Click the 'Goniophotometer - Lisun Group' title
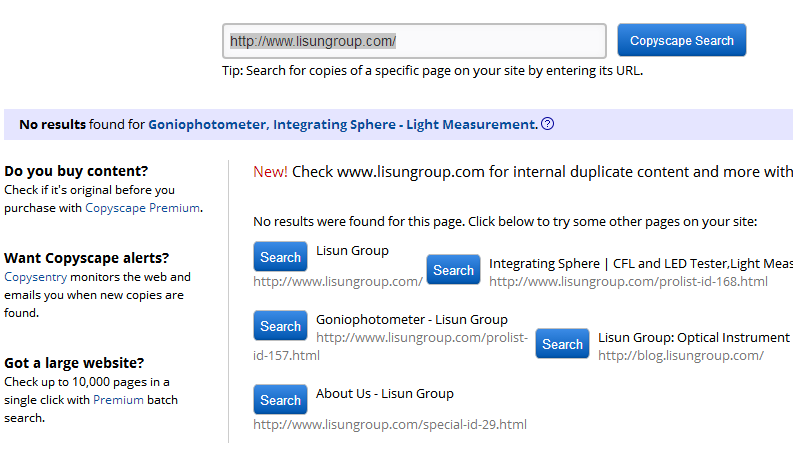 pyautogui.click(x=412, y=320)
